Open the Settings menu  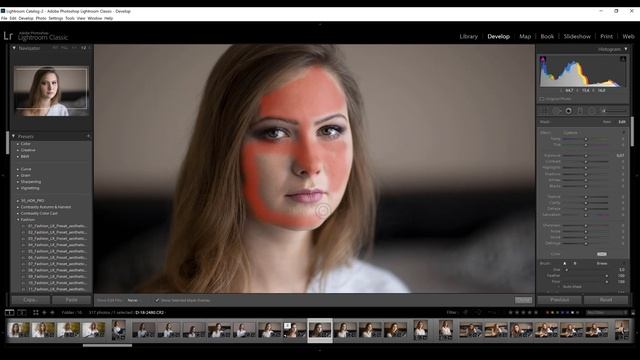[x=56, y=18]
